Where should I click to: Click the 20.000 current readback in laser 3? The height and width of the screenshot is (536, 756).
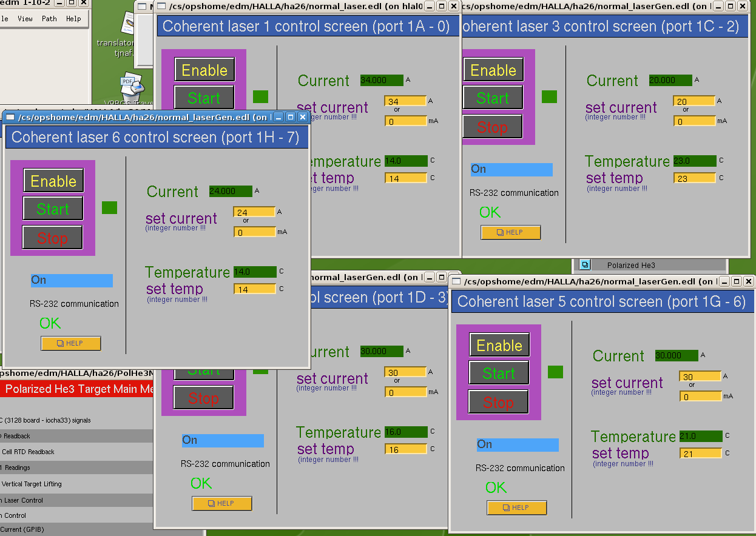pyautogui.click(x=670, y=81)
